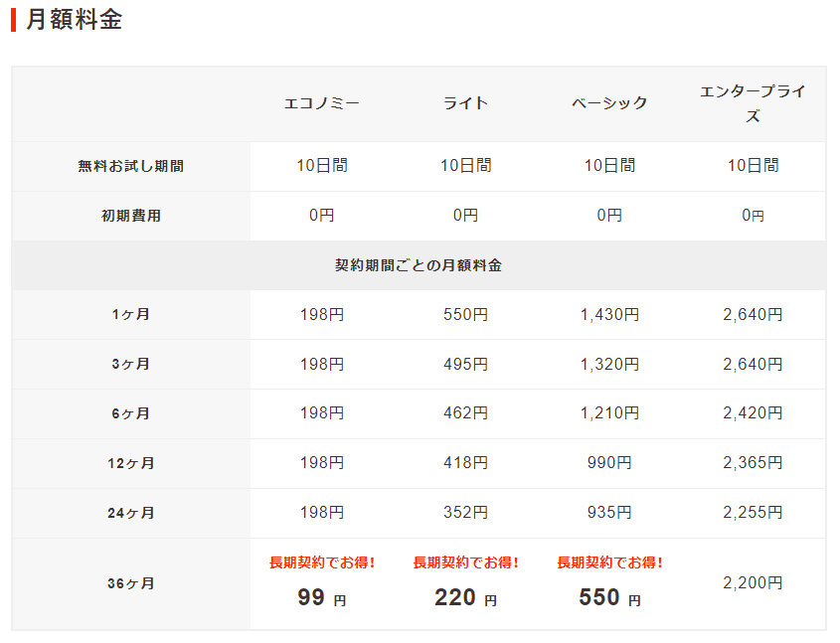
Task: Click the 550円 ベーシック 36ヶ月 price
Action: coord(609,598)
